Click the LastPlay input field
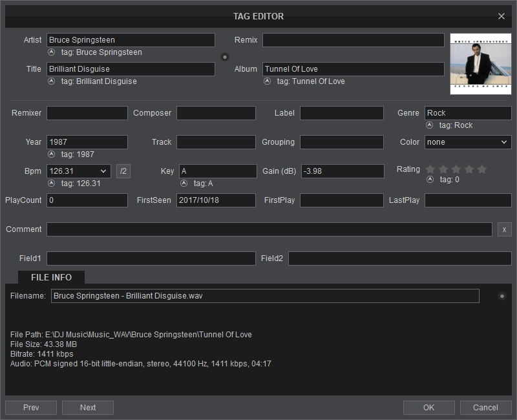 (468, 200)
